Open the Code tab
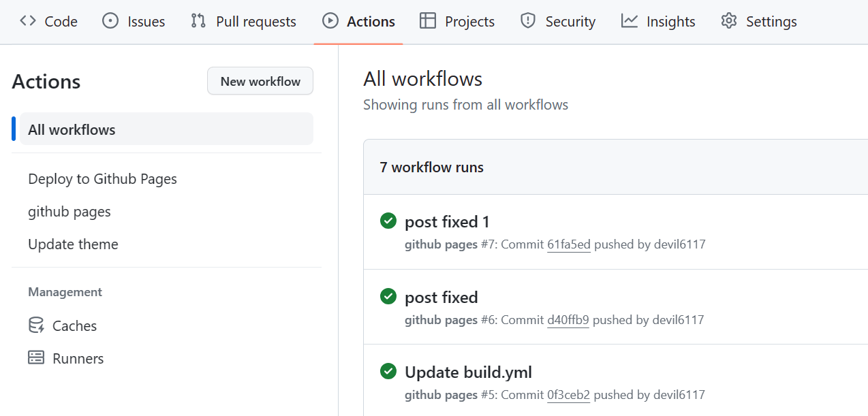The image size is (868, 416). [x=48, y=22]
